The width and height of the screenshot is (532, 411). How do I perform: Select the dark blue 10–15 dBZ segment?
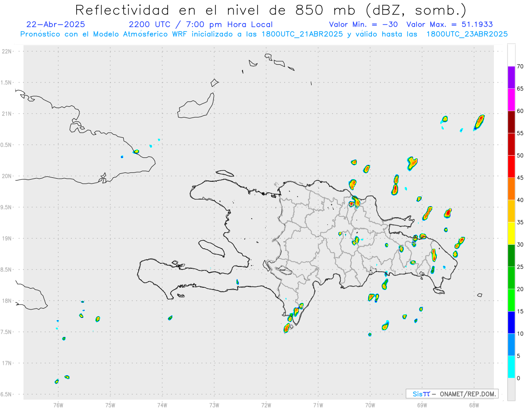511,322
